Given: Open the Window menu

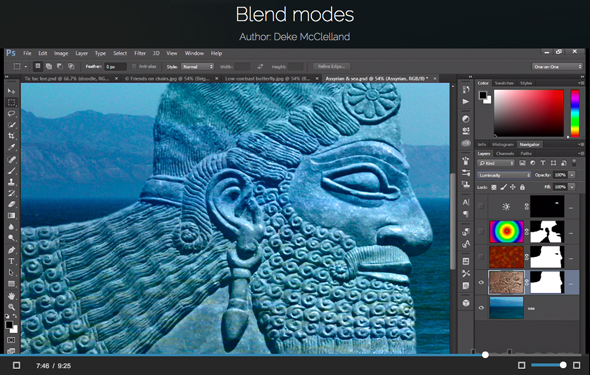Looking at the screenshot, I should click(x=194, y=53).
